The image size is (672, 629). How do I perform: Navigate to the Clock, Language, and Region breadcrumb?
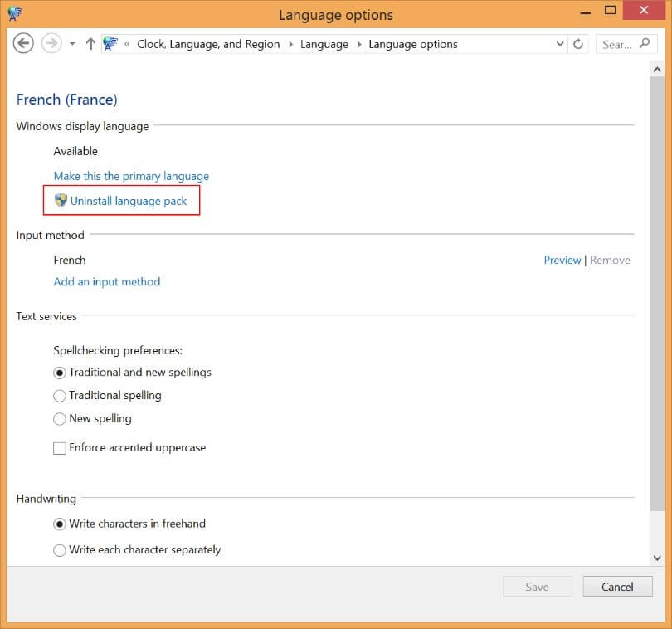tap(208, 44)
